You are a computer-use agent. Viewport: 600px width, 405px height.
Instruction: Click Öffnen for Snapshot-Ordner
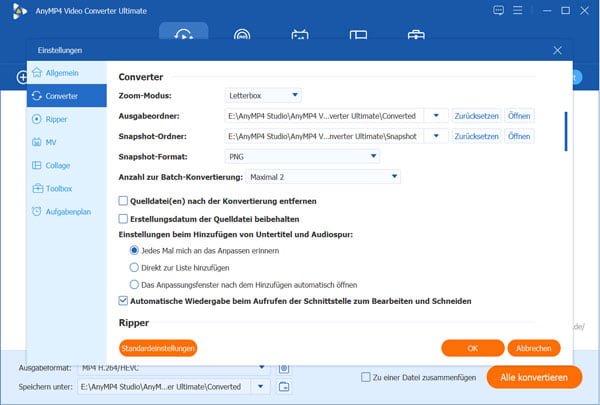tap(519, 136)
